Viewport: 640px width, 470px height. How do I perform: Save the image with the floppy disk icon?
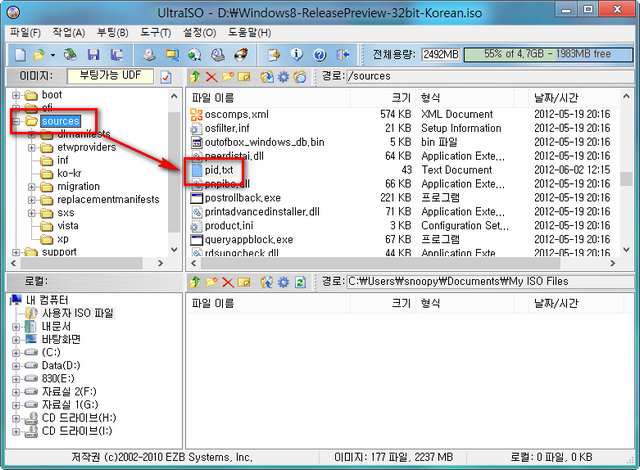pyautogui.click(x=93, y=55)
